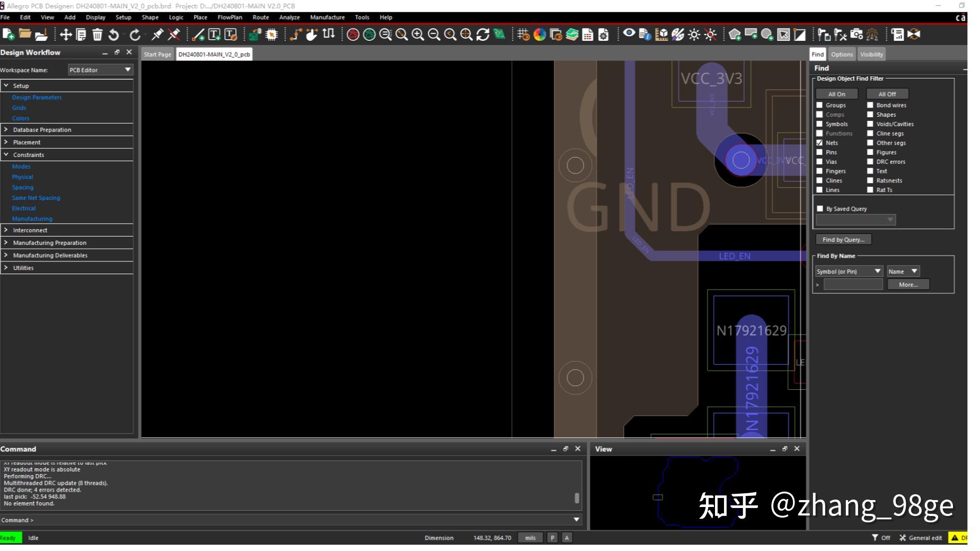Click the green Rats All icon
This screenshot has width=980, height=551.
click(x=369, y=34)
